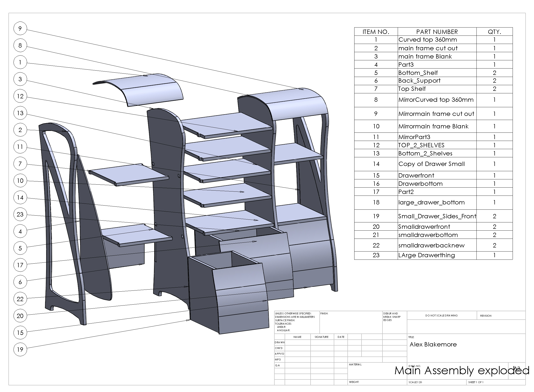The height and width of the screenshot is (392, 534).
Task: Select the 'Drawerfront' cell in row 15
Action: pos(437,175)
